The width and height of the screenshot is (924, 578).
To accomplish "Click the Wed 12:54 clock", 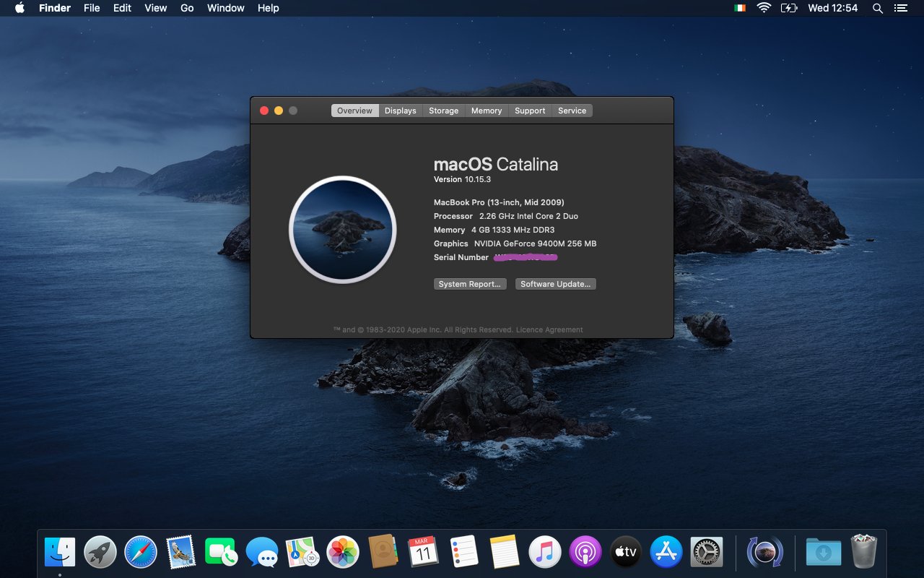I will click(x=832, y=8).
